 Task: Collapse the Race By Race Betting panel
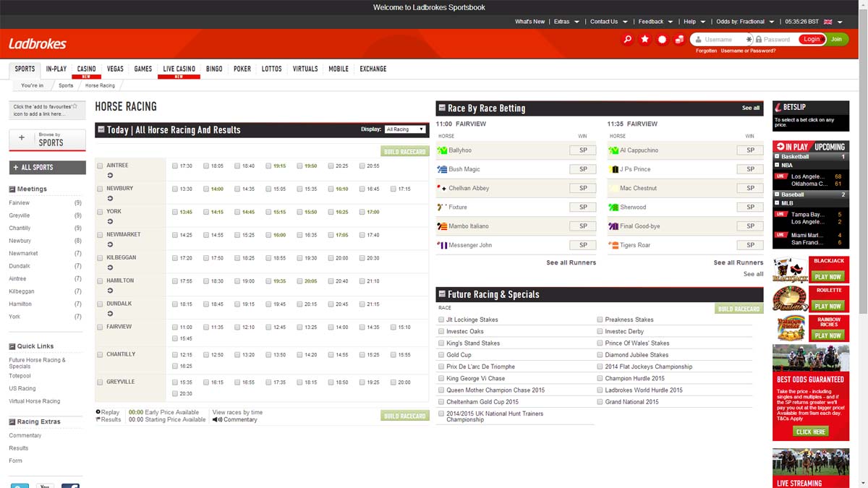(442, 108)
